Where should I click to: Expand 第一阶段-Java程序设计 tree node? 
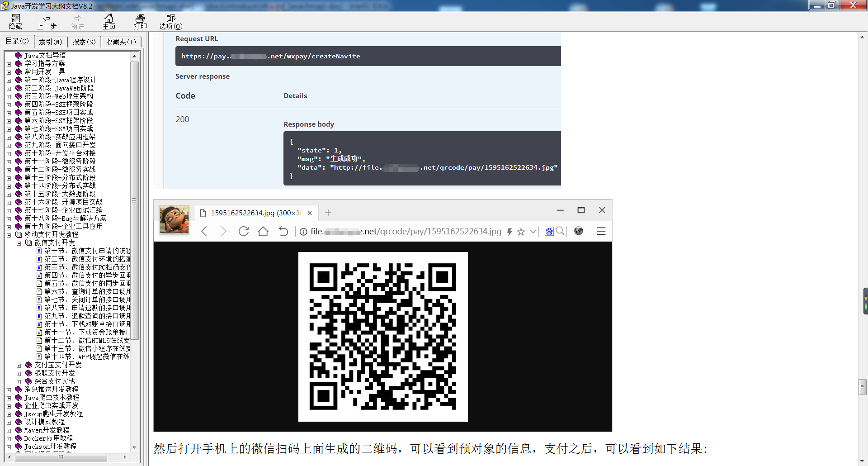tap(9, 80)
